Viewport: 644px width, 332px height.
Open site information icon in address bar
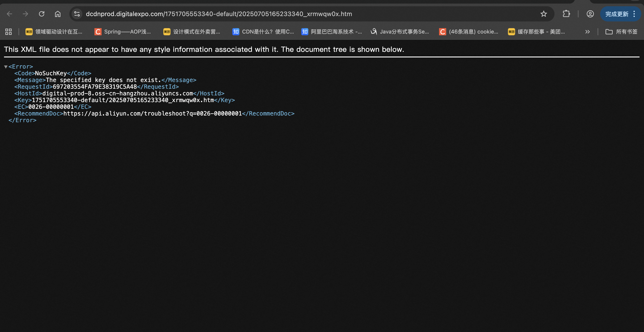click(x=77, y=14)
